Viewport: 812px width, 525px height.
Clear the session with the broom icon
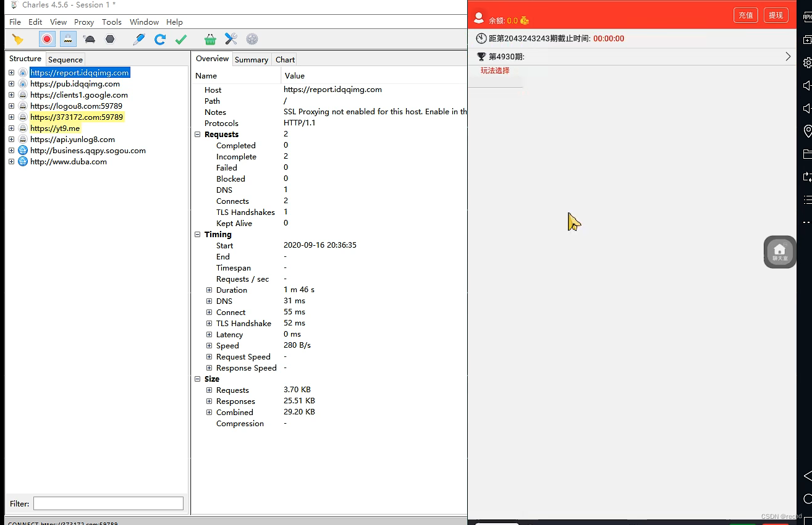pyautogui.click(x=18, y=39)
